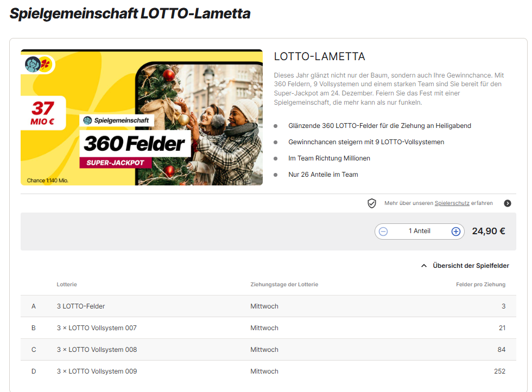Open the Spielerschutz arrow circle icon
This screenshot has width=532, height=392.
click(507, 203)
